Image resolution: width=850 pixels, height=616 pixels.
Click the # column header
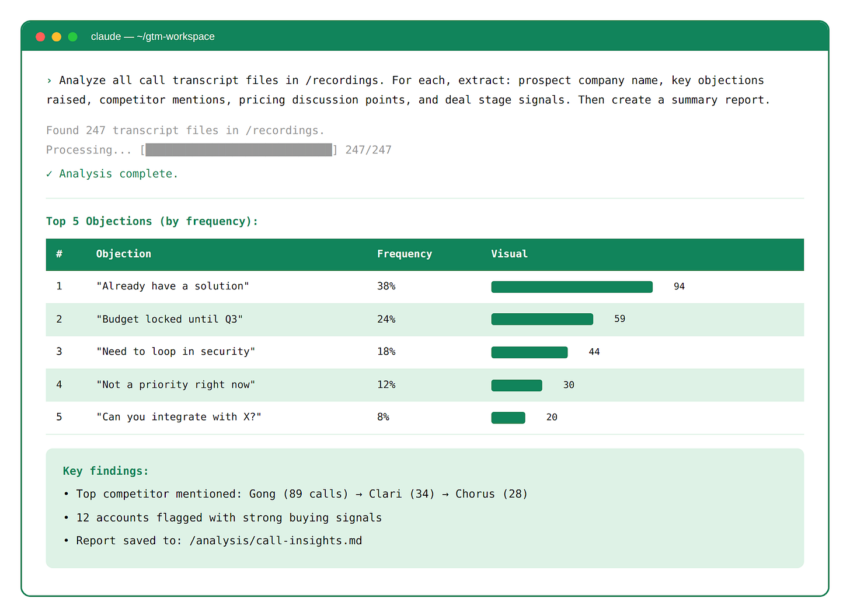click(59, 254)
